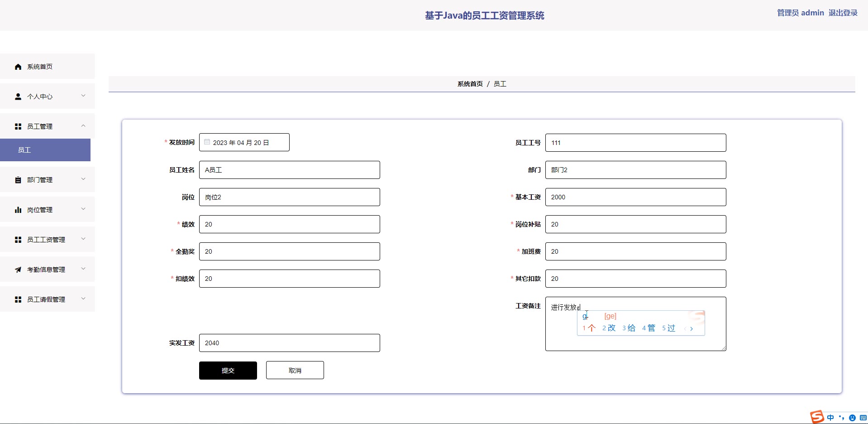Click the Sogou input method logo icon
Viewport: 868px width, 424px height.
pyautogui.click(x=817, y=417)
